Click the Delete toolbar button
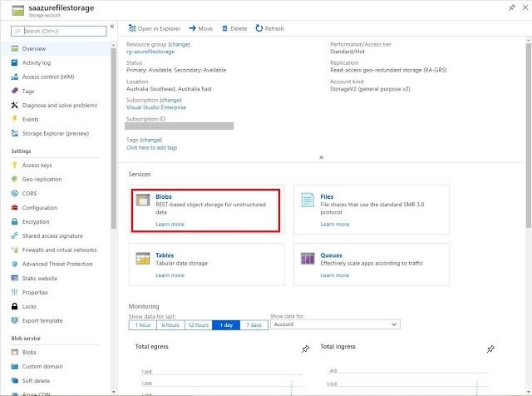 234,28
